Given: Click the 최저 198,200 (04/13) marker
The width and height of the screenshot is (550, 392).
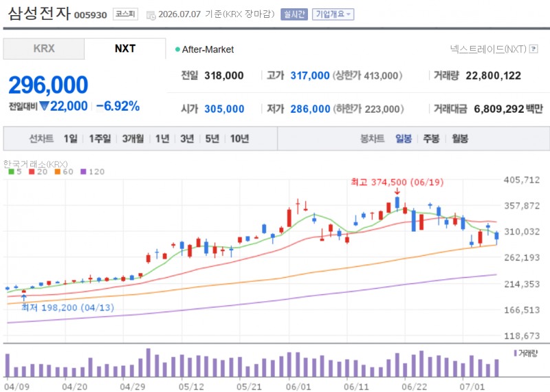Looking at the screenshot, I should 67,308.
